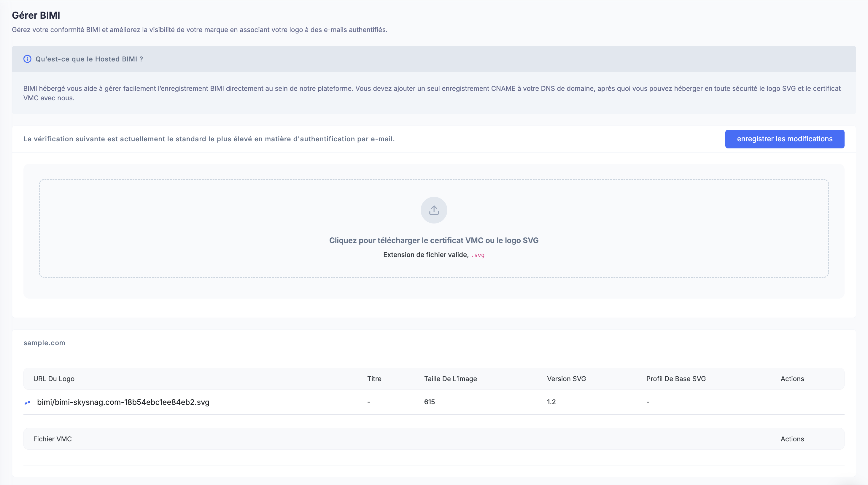
Task: Click the '.svg' extension label
Action: click(x=478, y=255)
